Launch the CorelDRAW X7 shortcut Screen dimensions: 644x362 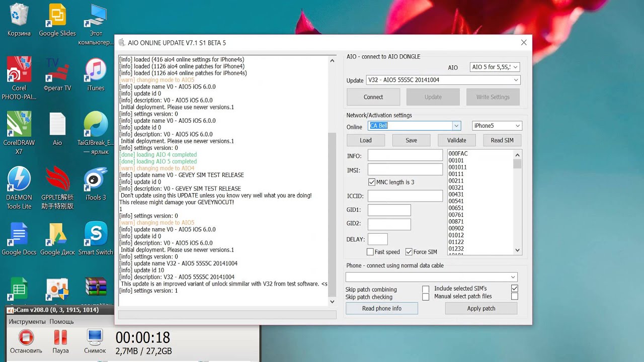(19, 133)
